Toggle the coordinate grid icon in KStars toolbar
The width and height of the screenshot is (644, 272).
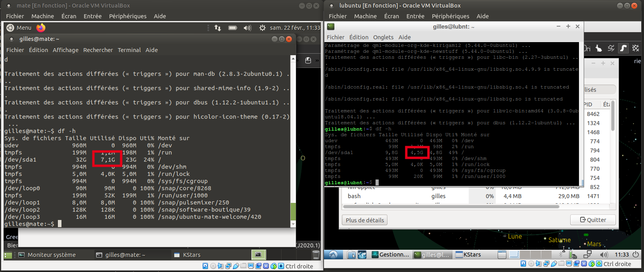pyautogui.click(x=636, y=48)
